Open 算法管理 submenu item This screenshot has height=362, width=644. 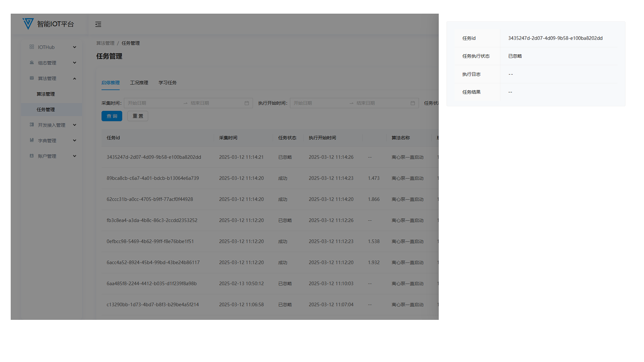(46, 94)
